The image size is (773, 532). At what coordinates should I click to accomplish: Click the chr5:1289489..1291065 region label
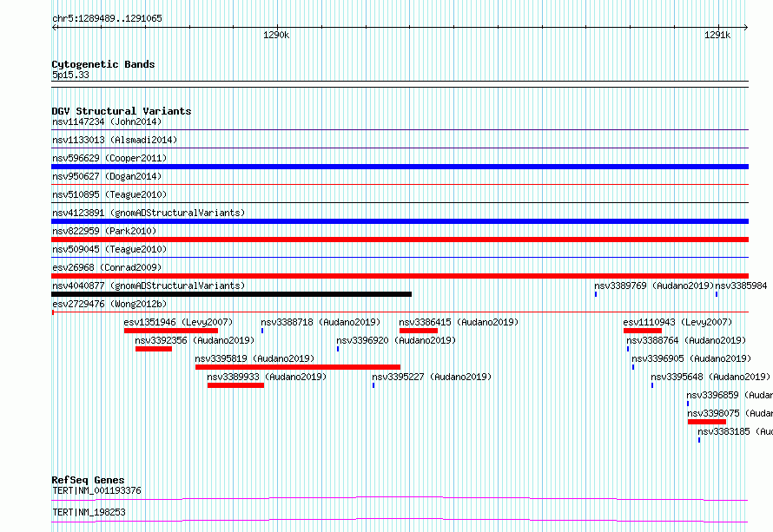point(107,18)
